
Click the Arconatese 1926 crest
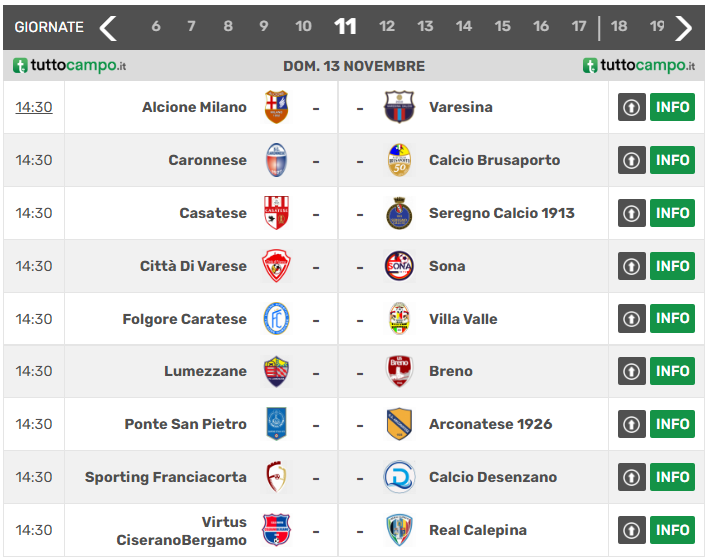pyautogui.click(x=399, y=424)
